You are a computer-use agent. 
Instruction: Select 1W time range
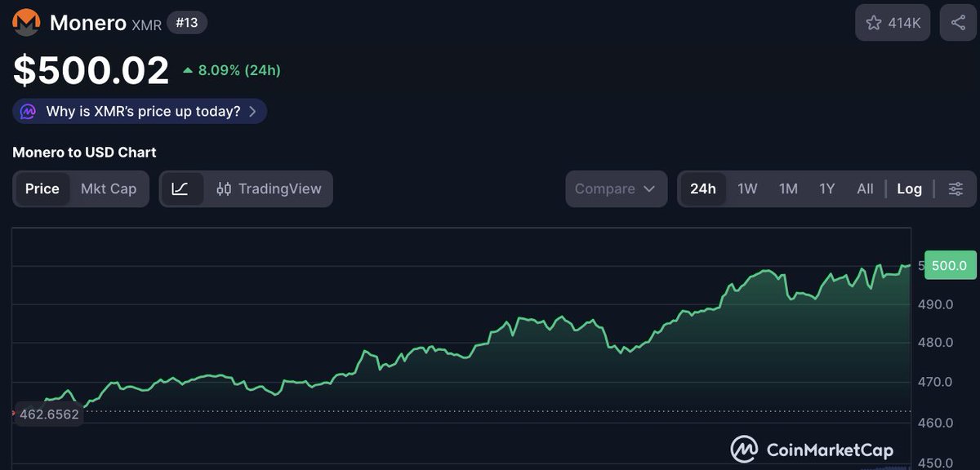pos(747,188)
